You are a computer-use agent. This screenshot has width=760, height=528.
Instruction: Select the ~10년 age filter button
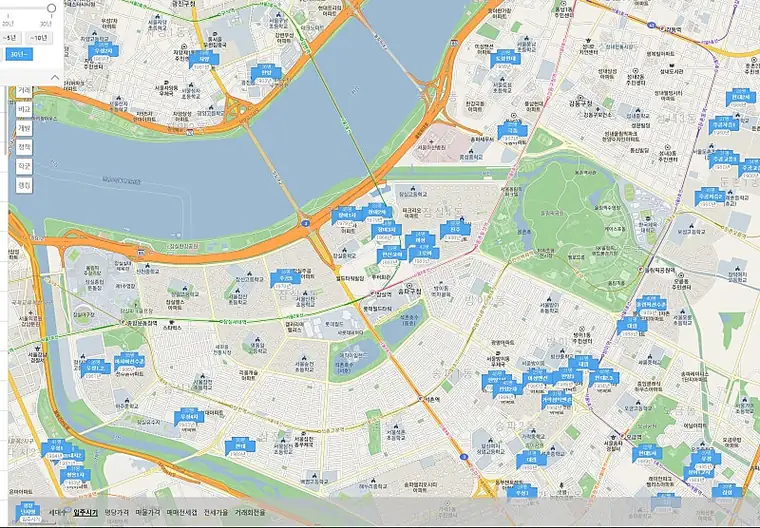tap(39, 38)
